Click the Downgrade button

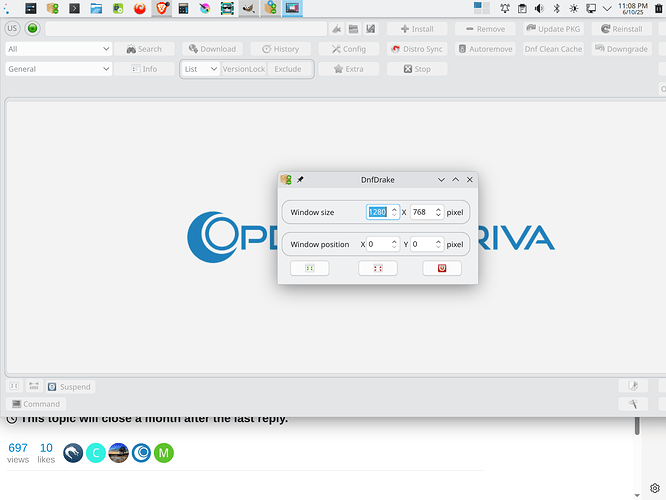pyautogui.click(x=621, y=49)
